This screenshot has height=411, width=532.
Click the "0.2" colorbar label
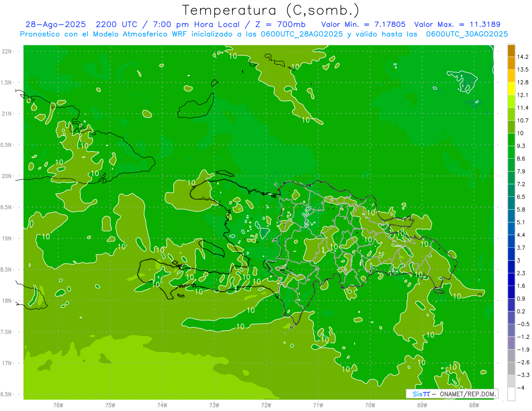(521, 311)
